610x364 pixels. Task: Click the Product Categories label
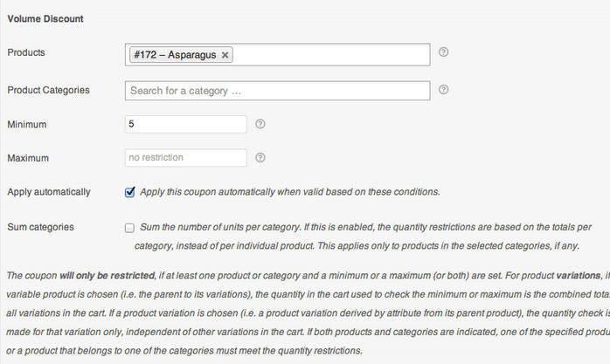48,90
